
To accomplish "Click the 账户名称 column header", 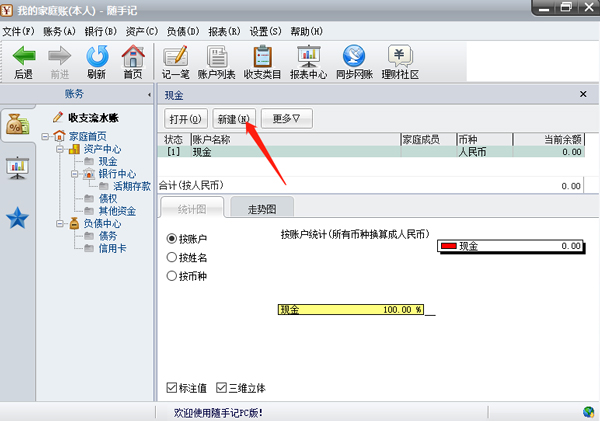I will [x=296, y=139].
